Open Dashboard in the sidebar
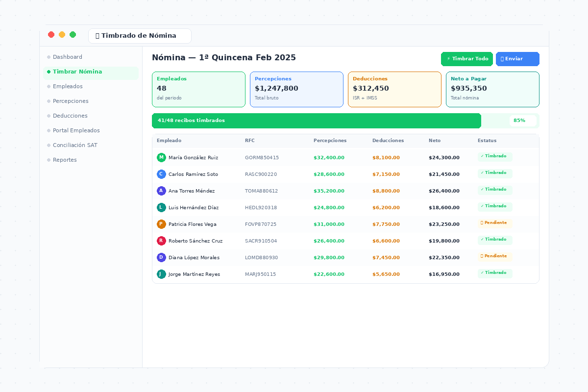The width and height of the screenshot is (588, 392). (x=91, y=57)
